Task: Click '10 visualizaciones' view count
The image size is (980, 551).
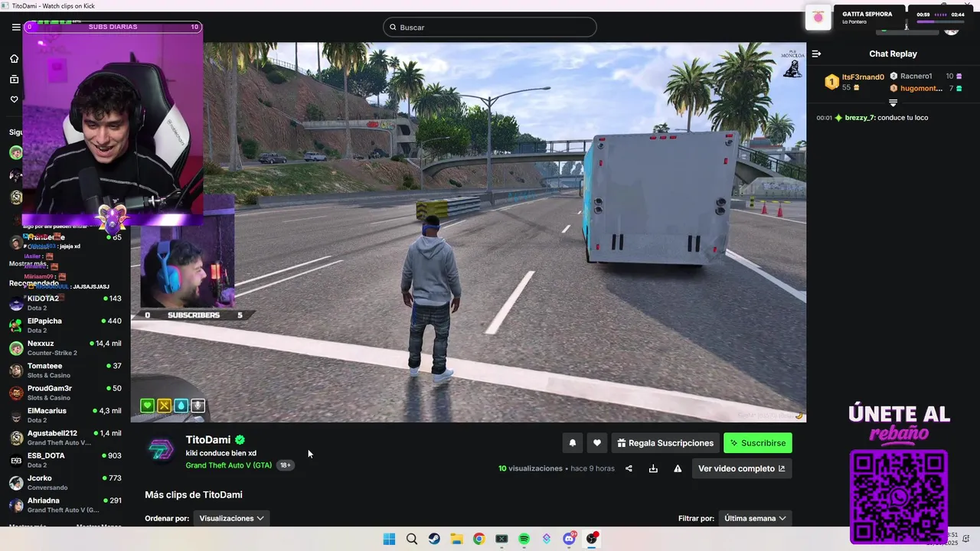Action: pyautogui.click(x=530, y=468)
